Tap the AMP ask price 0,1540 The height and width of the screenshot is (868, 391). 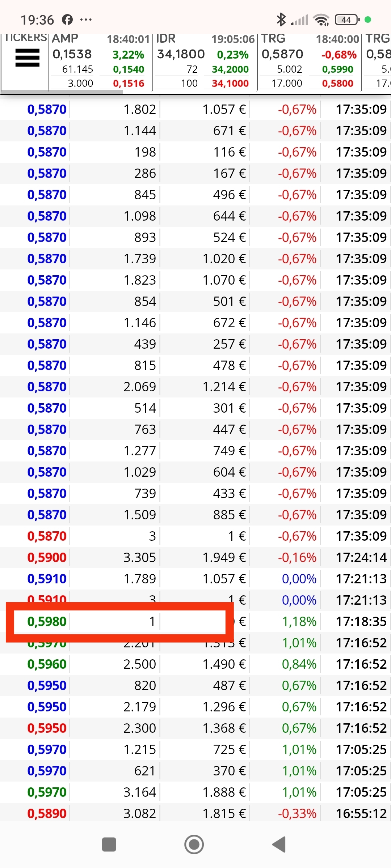pos(129,69)
